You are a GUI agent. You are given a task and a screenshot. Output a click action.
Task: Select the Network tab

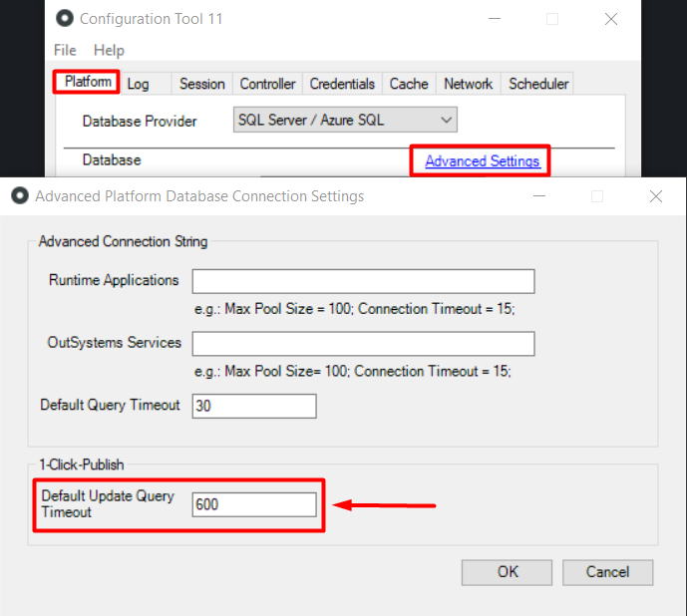point(468,84)
